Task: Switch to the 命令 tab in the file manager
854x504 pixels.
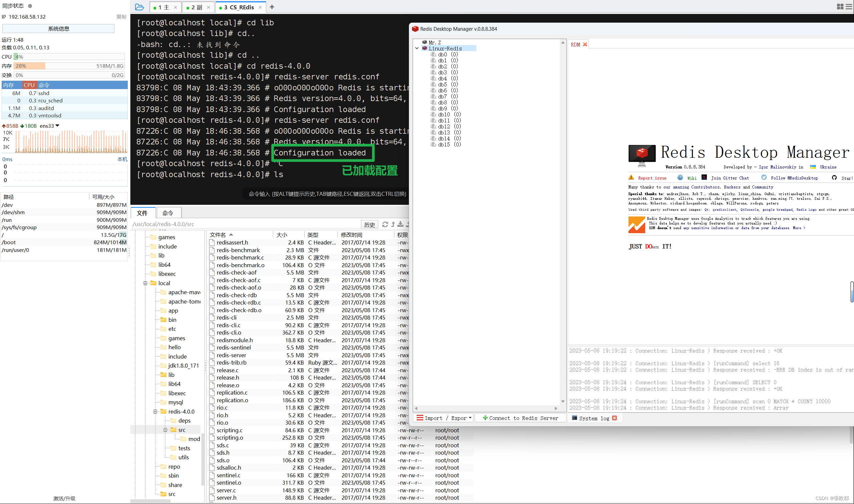Action: [168, 212]
